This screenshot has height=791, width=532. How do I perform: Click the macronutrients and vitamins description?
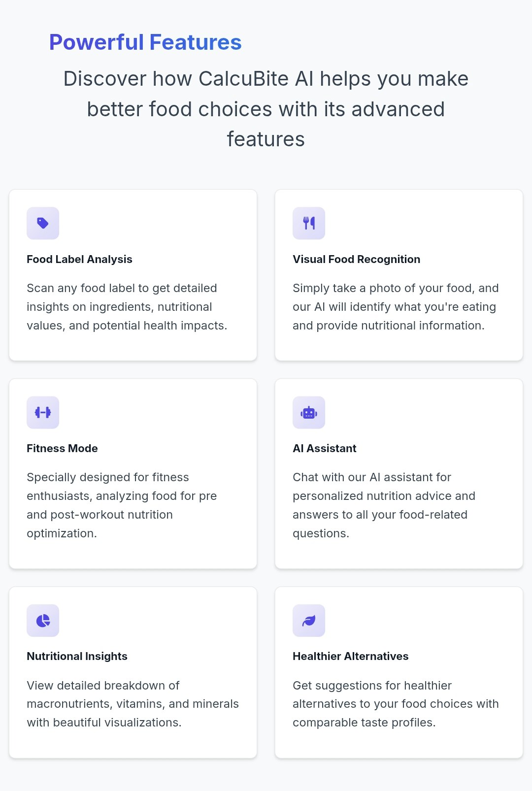[133, 704]
